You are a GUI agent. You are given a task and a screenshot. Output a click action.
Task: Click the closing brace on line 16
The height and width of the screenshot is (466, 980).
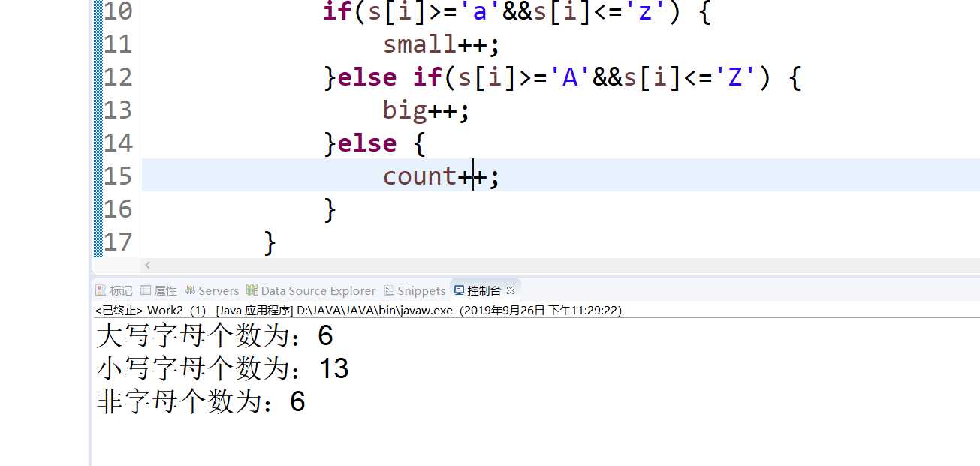coord(330,209)
